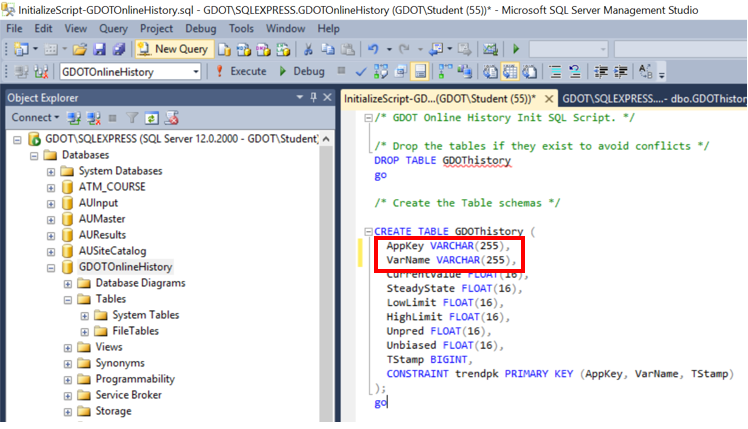Click Specify Values for Template Parameters icon
The height and width of the screenshot is (429, 748).
point(645,72)
